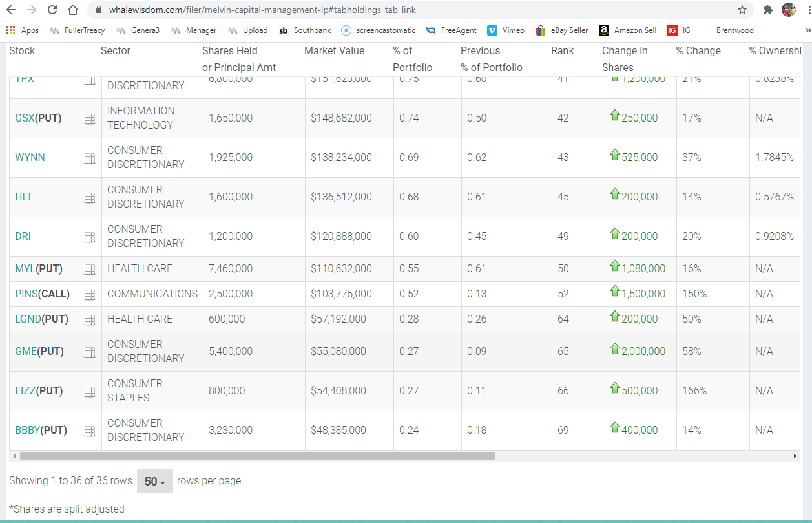812x523 pixels.
Task: Select the GME(PUT) market value $55,080,000
Action: pyautogui.click(x=338, y=351)
